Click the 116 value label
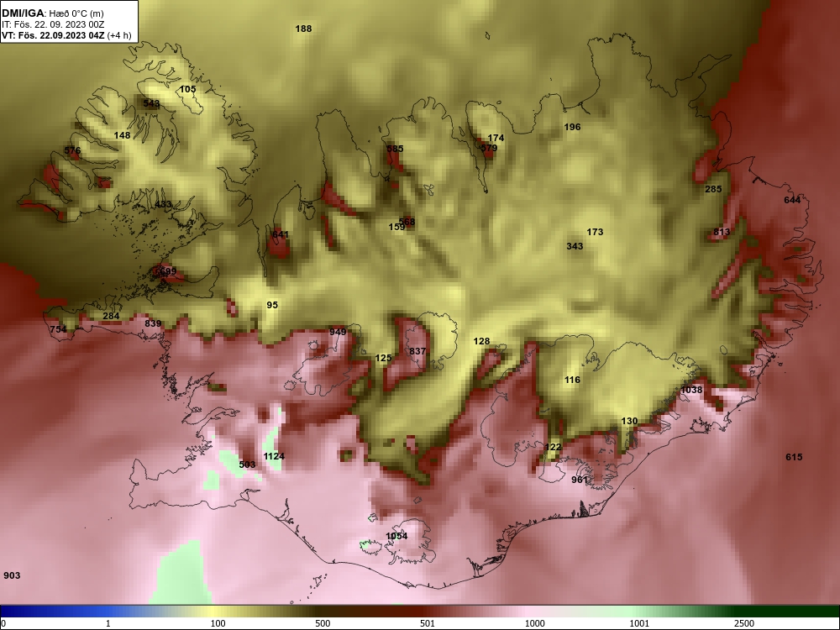This screenshot has width=840, height=630. tap(572, 380)
